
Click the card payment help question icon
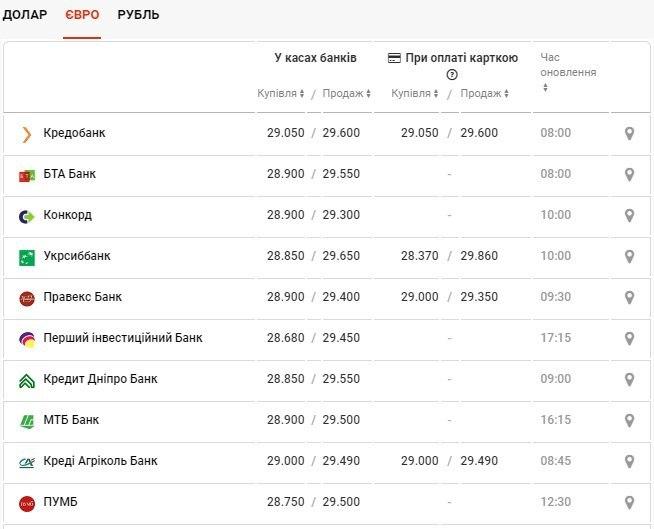(452, 75)
